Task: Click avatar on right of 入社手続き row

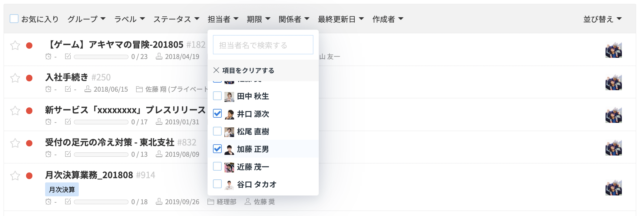Action: [x=614, y=82]
